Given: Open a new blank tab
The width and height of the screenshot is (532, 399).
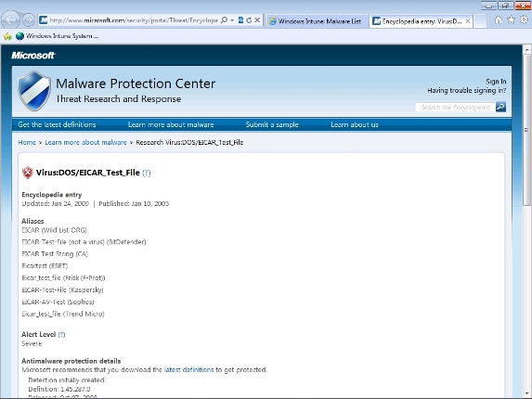Looking at the screenshot, I should click(480, 21).
